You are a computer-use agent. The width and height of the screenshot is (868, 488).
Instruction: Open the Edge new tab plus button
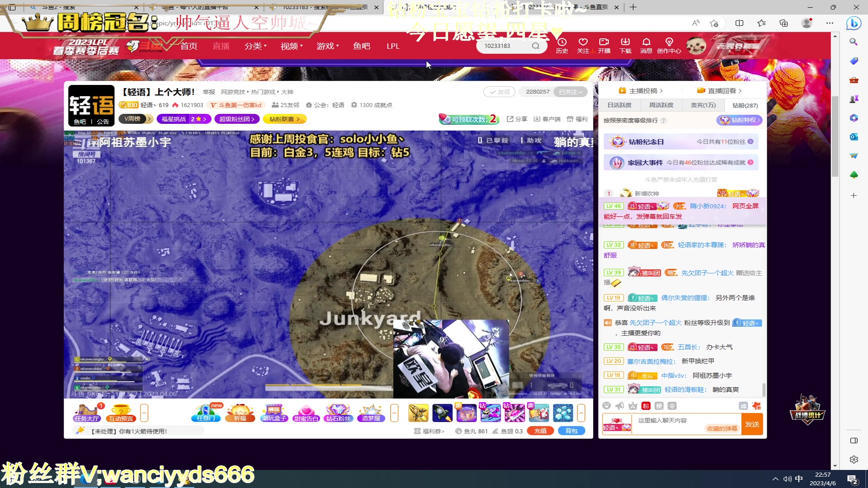click(x=633, y=7)
